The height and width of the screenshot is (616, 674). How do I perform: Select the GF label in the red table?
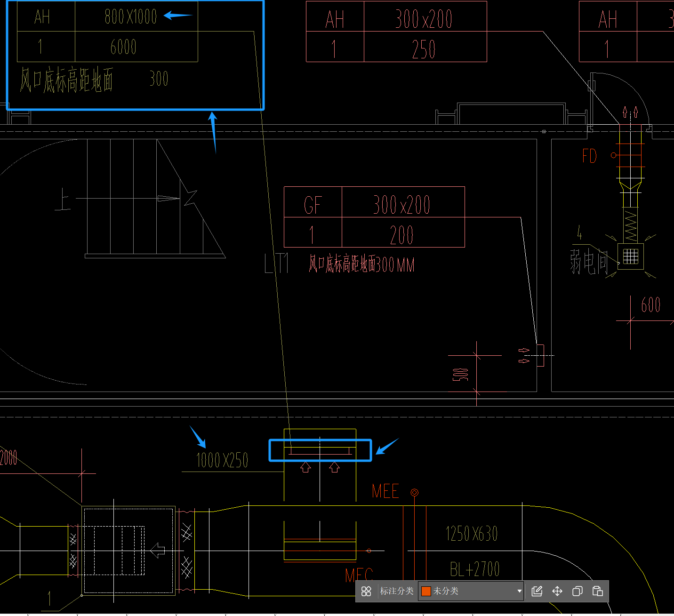coord(313,206)
